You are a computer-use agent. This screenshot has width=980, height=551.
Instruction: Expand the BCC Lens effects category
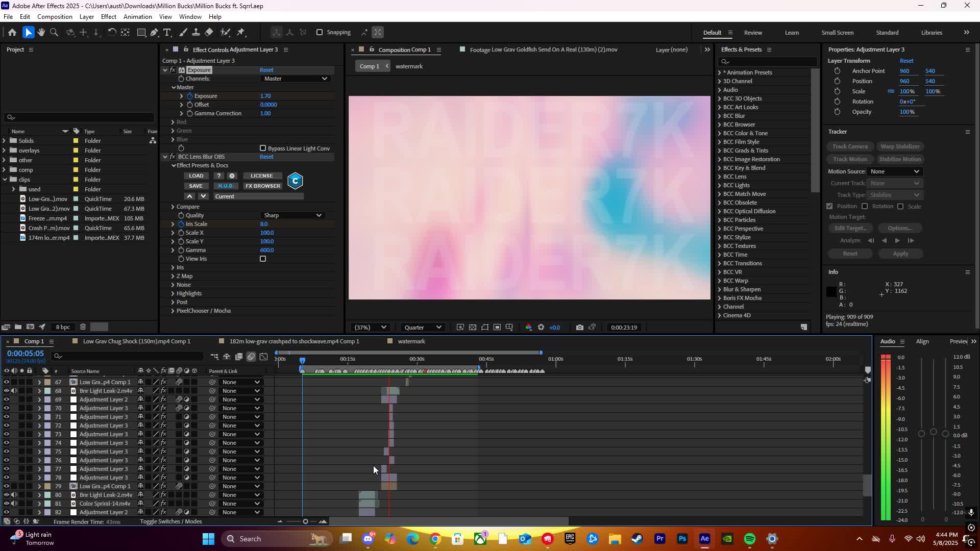point(721,177)
